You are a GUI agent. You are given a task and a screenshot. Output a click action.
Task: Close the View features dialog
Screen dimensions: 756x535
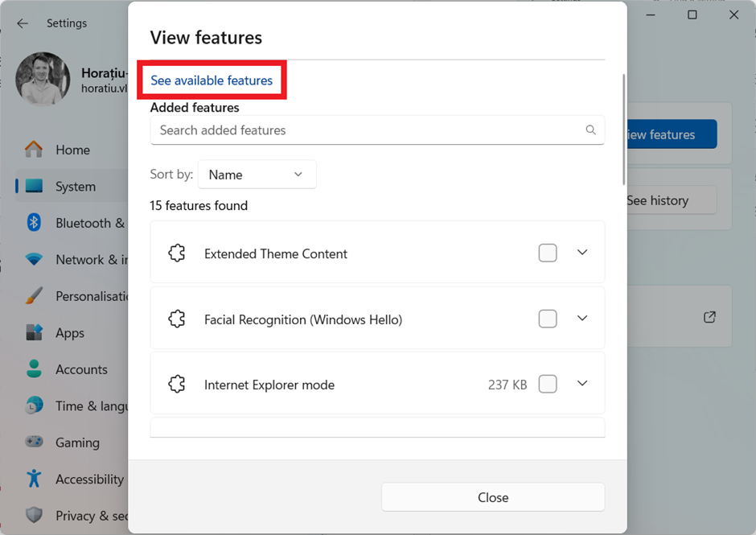coord(493,497)
